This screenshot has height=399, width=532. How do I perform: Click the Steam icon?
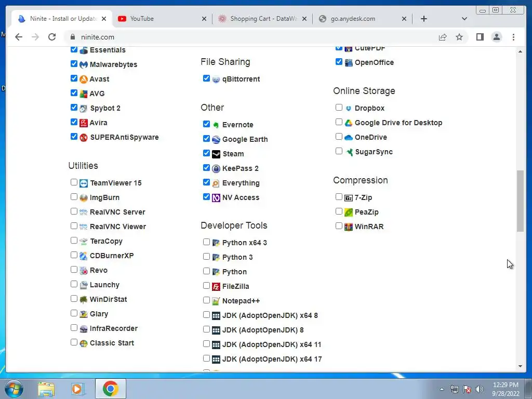[216, 154]
